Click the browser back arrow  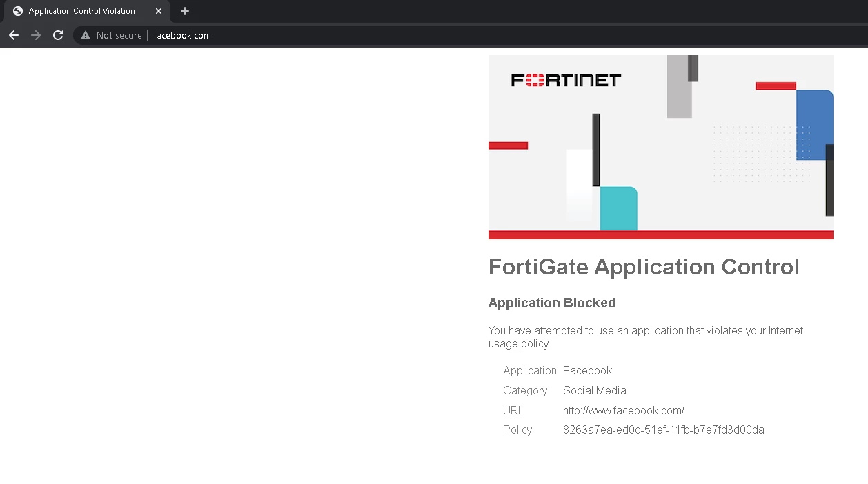(x=14, y=35)
